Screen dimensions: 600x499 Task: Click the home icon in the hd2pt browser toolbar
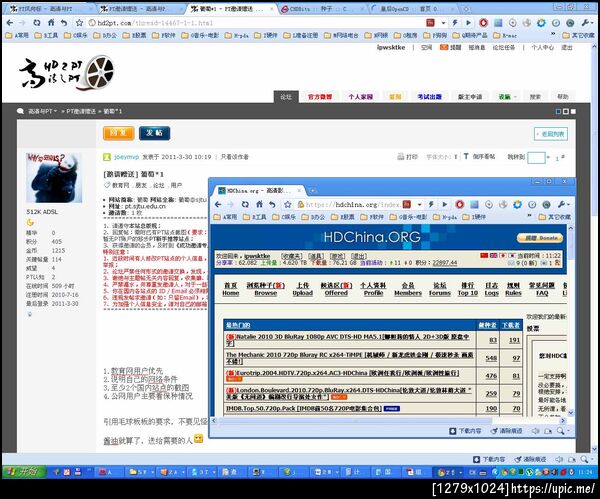[51, 23]
